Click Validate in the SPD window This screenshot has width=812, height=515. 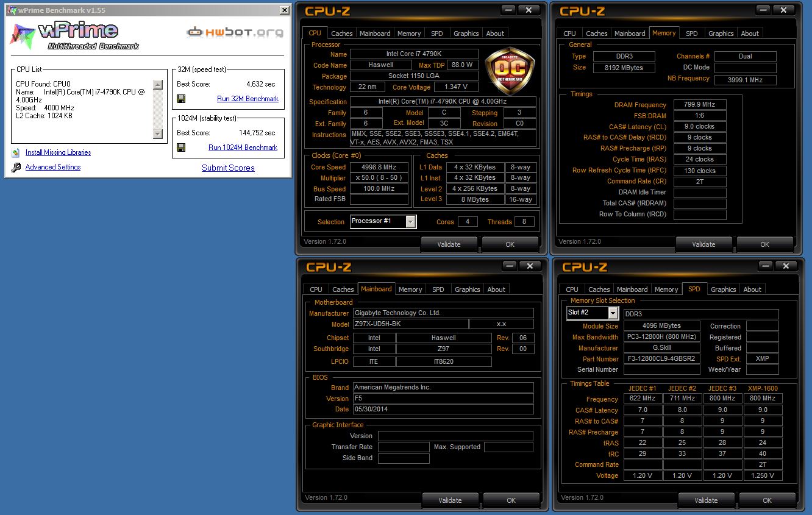point(706,500)
